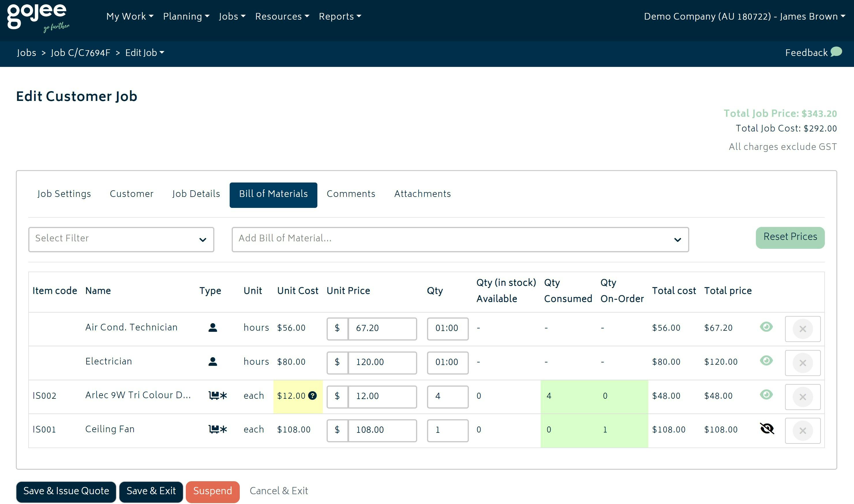
Task: Click the Qty field for the Arlec downlight
Action: tap(447, 396)
